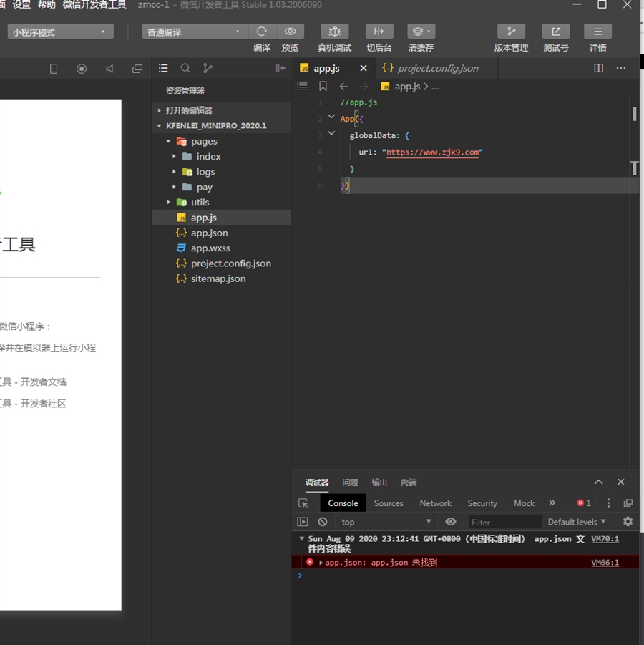
Task: Select the Network tab in the debugger
Action: click(435, 503)
